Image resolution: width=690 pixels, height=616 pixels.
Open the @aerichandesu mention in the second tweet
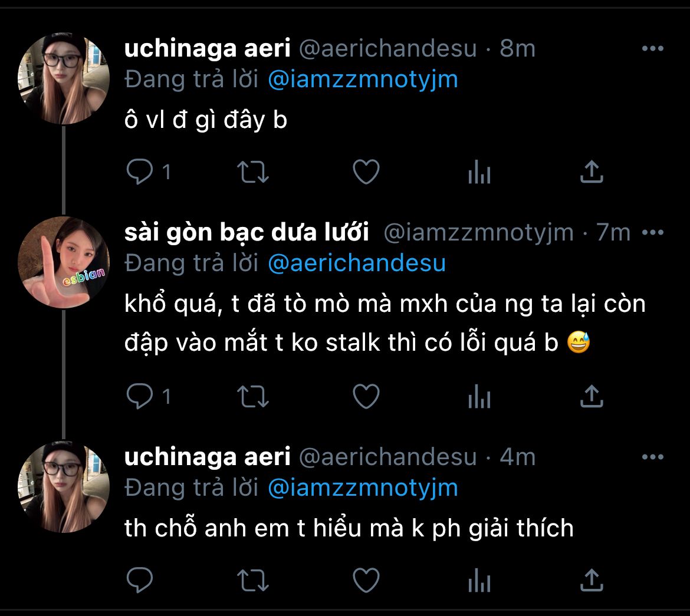(x=357, y=263)
